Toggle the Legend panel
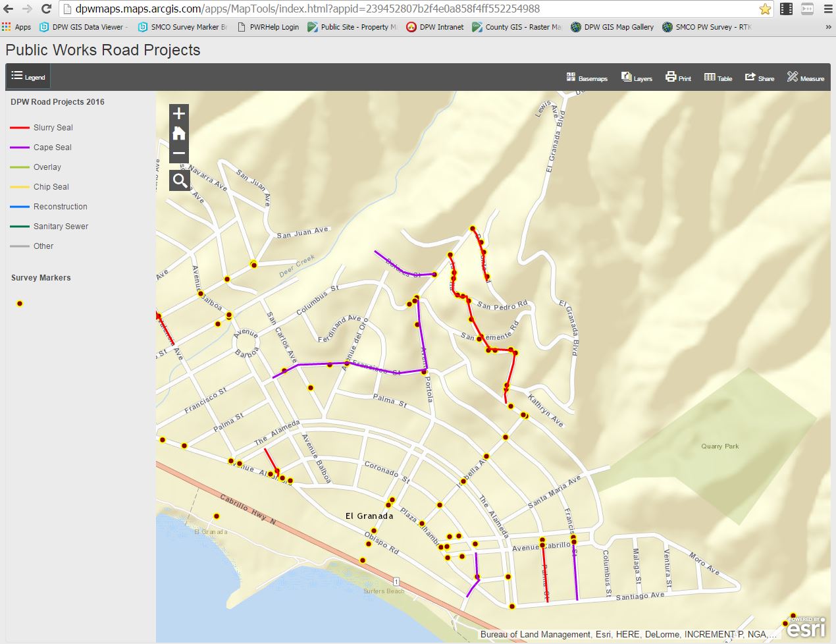 pyautogui.click(x=28, y=76)
